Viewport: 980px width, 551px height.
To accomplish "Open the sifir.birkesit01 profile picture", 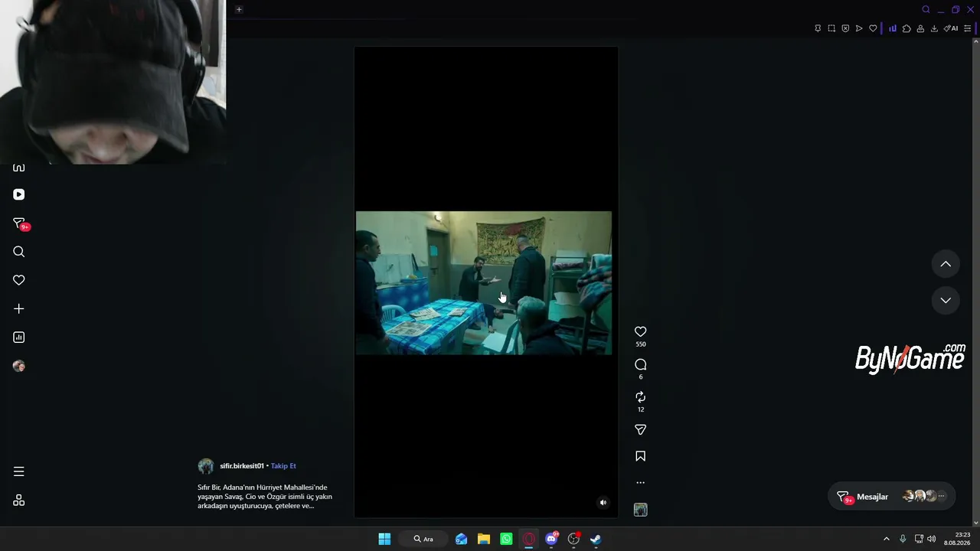I will point(206,466).
